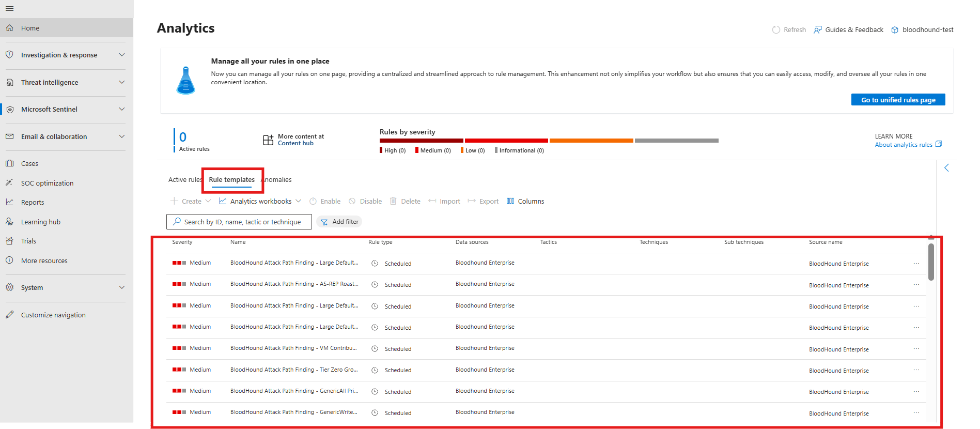
Task: Collapse the side pane with chevron
Action: 946,168
